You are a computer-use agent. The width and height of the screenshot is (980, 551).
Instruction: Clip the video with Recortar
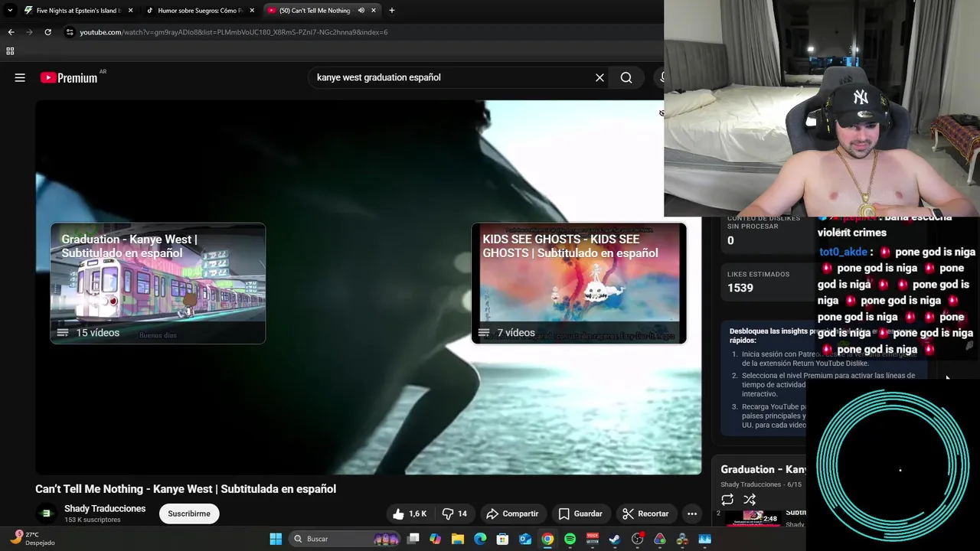(x=645, y=514)
